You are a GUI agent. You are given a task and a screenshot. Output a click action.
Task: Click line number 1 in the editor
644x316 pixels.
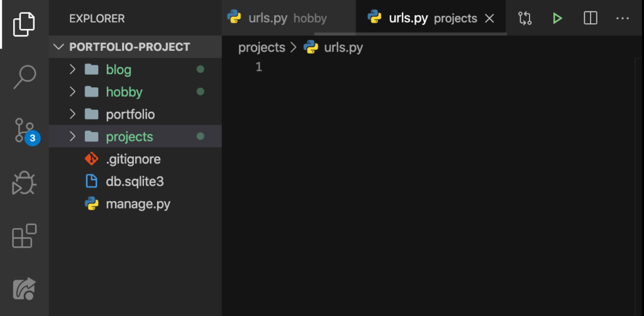[258, 67]
